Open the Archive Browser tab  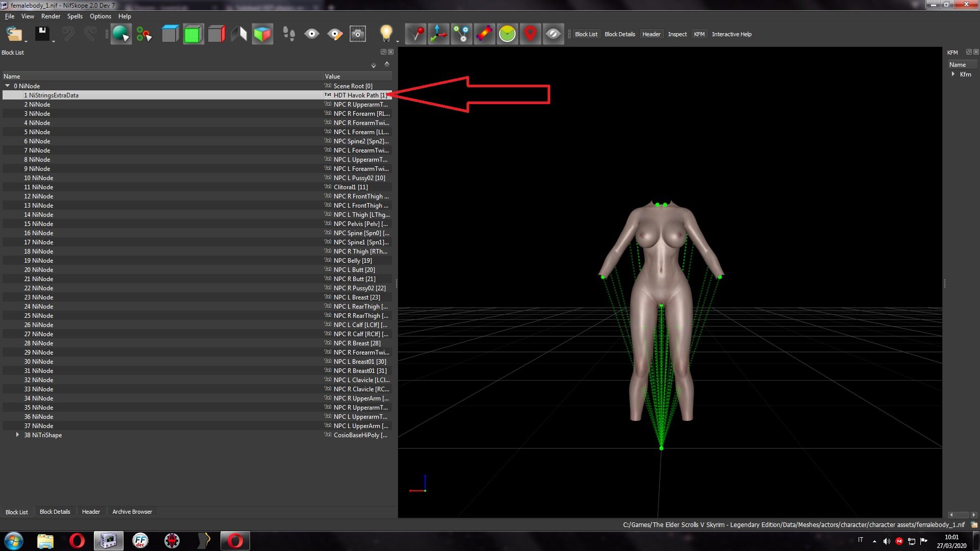[x=132, y=512]
